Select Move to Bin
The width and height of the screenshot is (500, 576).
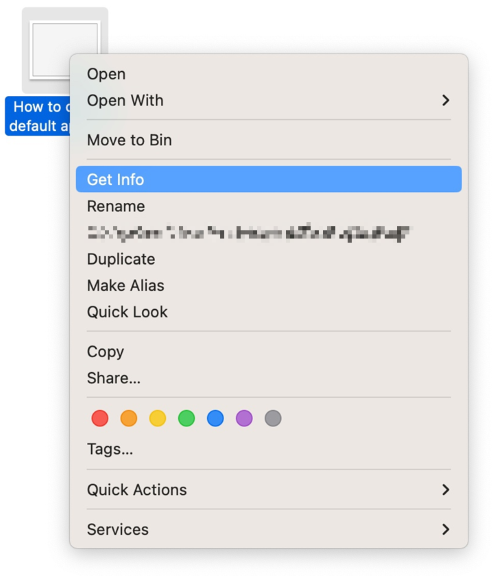click(269, 140)
